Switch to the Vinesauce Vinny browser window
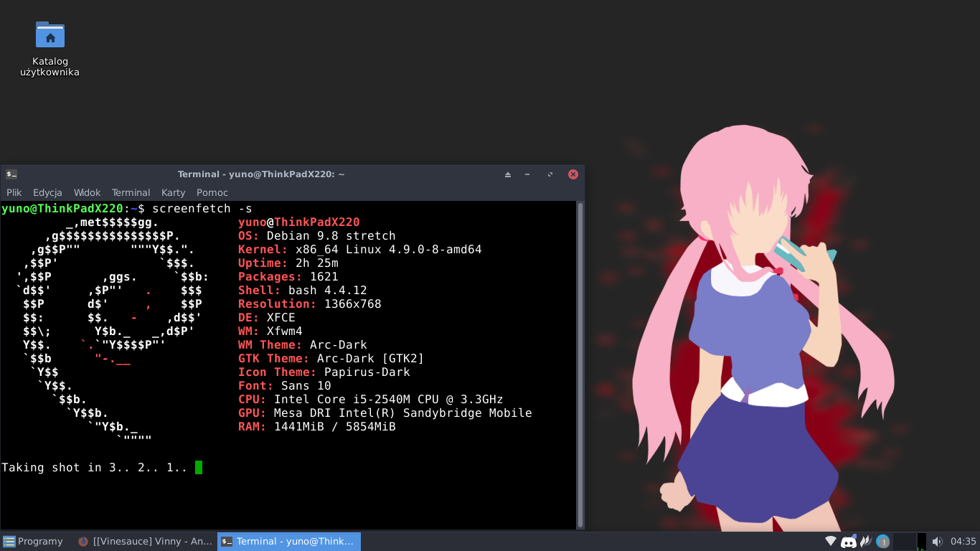Screen dimensions: 980x551 coord(145,542)
